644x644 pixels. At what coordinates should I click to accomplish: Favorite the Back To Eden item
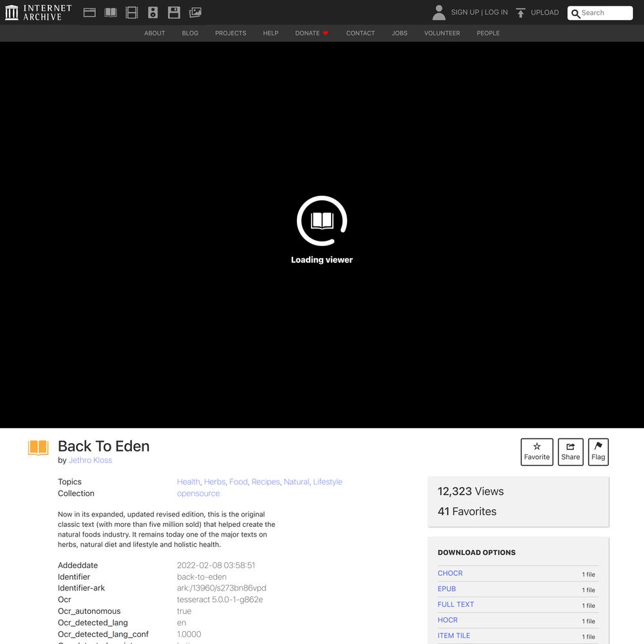pyautogui.click(x=537, y=452)
